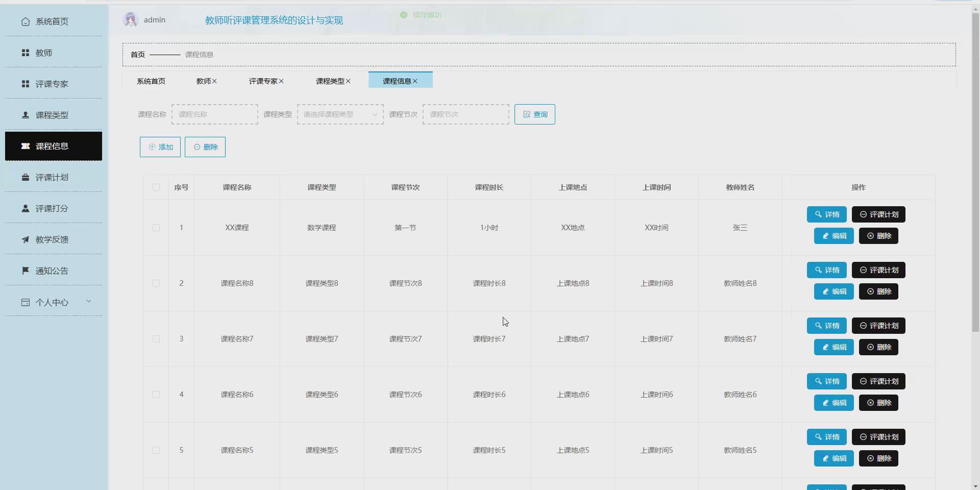Check the row 1 XX课程 checkbox
Viewport: 980px width, 490px height.
(156, 228)
